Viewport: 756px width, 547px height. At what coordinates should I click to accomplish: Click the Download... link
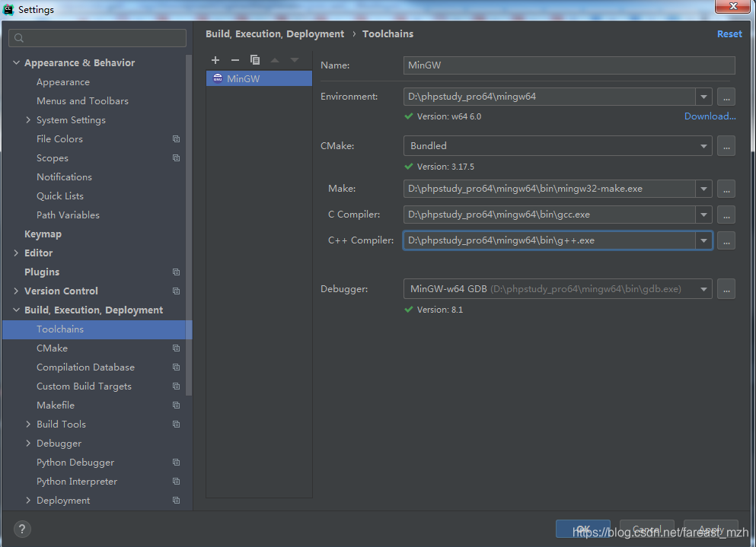tap(710, 116)
